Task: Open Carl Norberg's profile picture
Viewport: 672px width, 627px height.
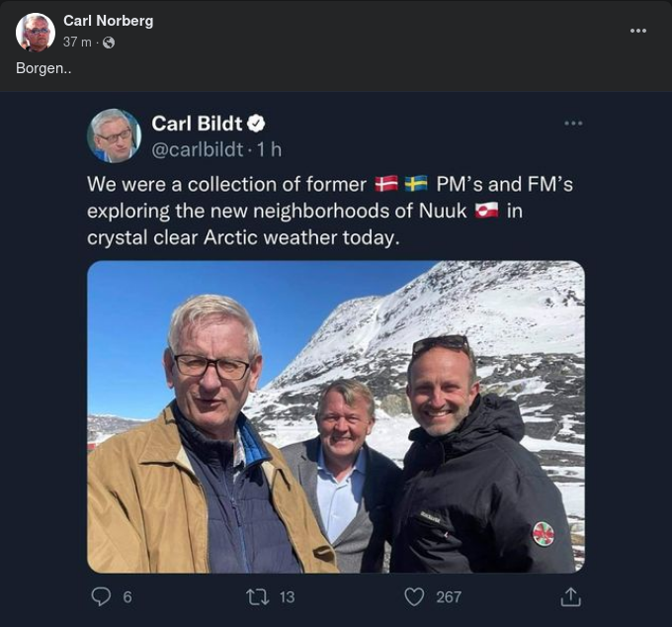Action: pyautogui.click(x=36, y=32)
